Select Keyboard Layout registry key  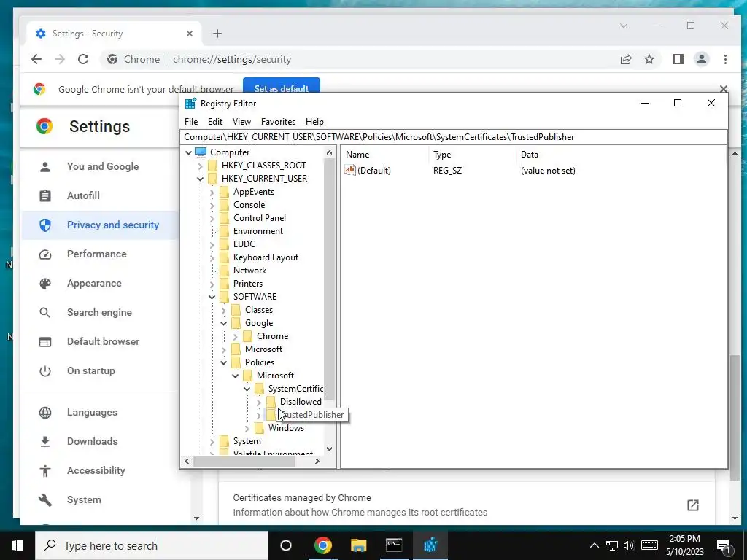point(266,257)
